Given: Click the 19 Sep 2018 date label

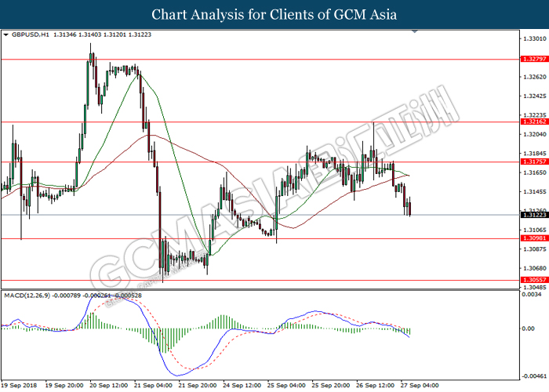Looking at the screenshot, I should 20,386.
